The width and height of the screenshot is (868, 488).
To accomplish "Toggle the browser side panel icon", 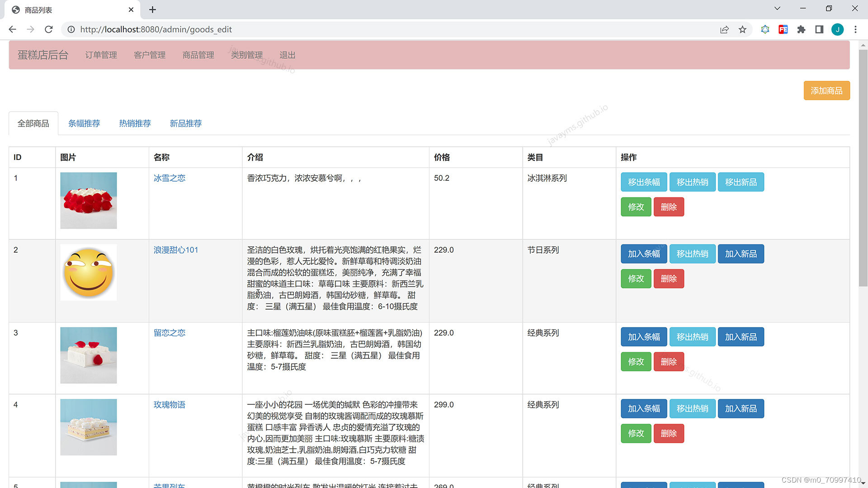I will point(819,29).
